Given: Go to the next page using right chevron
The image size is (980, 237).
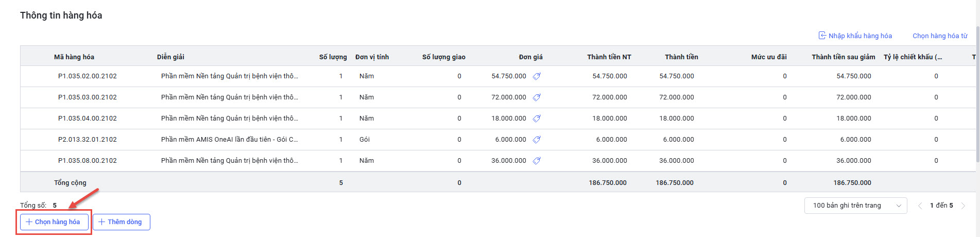Looking at the screenshot, I should 963,206.
